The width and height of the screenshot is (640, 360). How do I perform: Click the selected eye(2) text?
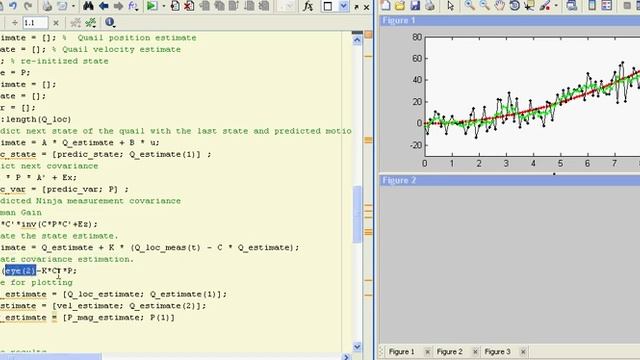[20, 271]
